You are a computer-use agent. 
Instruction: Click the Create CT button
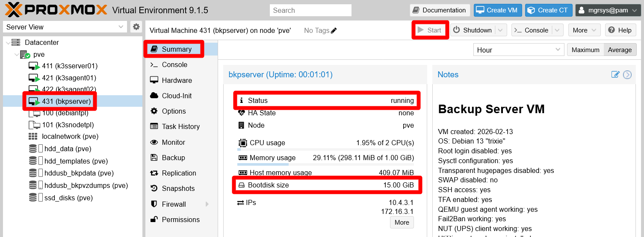pos(548,10)
